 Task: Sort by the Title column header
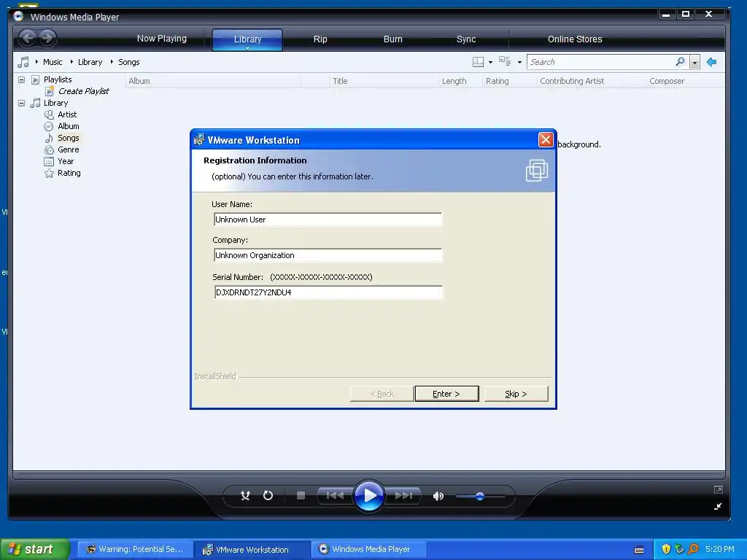(x=384, y=81)
